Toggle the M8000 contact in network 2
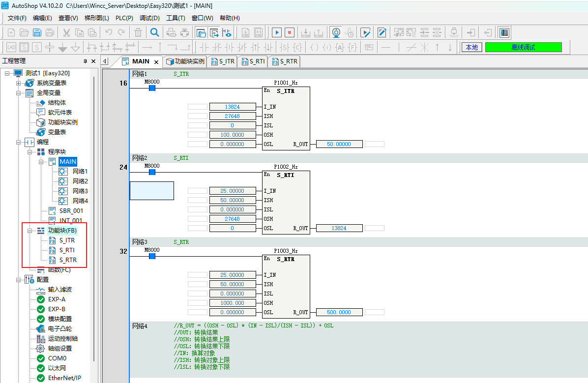 [152, 172]
